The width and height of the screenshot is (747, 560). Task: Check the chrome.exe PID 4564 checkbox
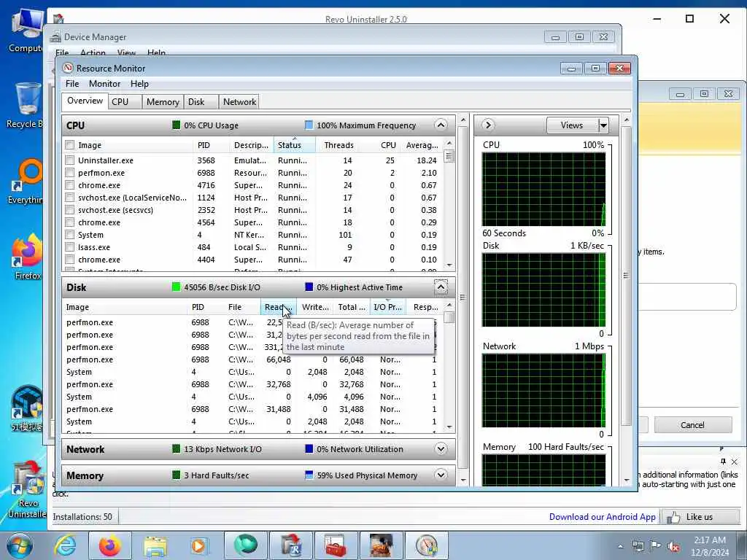point(70,222)
